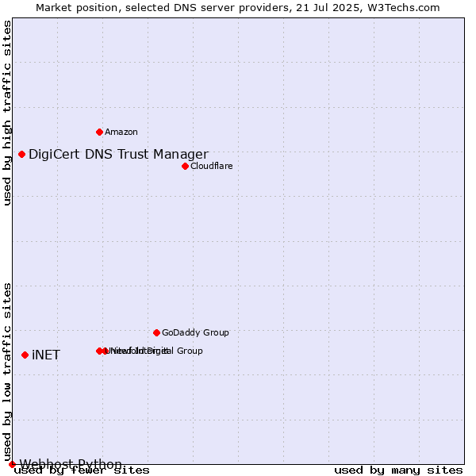
Task: Select the DigiCert DNS Trust Manager label
Action: [x=118, y=155]
